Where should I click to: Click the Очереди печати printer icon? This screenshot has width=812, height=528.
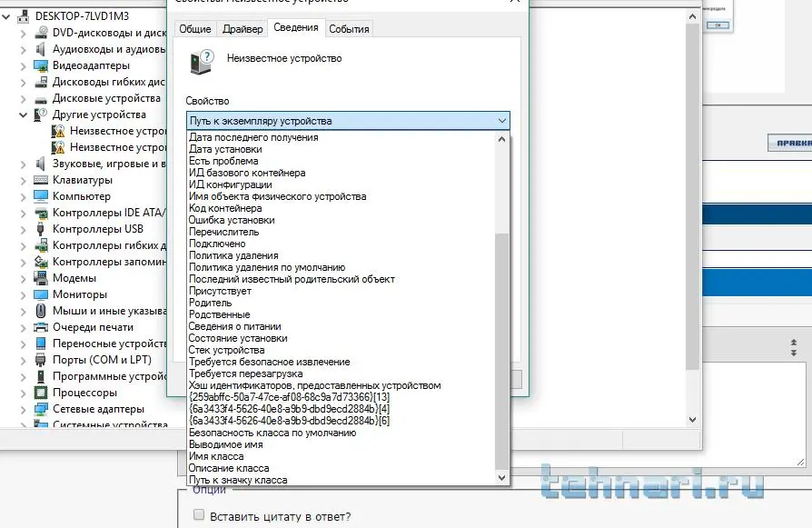(x=41, y=327)
